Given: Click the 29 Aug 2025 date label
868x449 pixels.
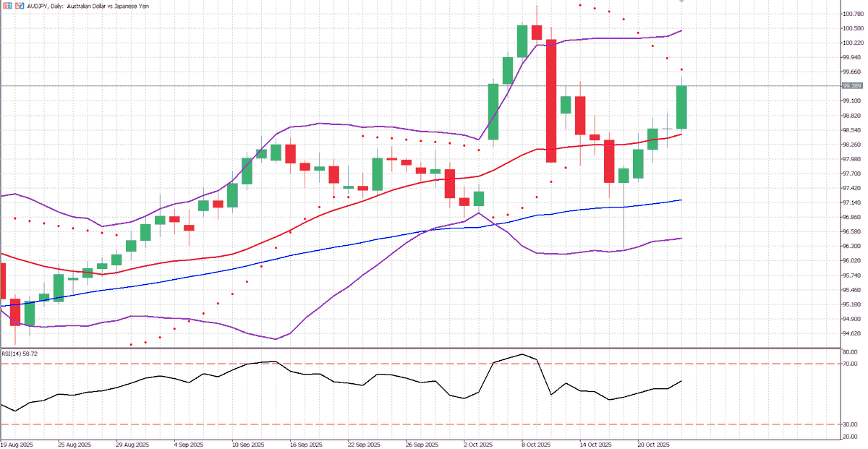Looking at the screenshot, I should pos(132,445).
